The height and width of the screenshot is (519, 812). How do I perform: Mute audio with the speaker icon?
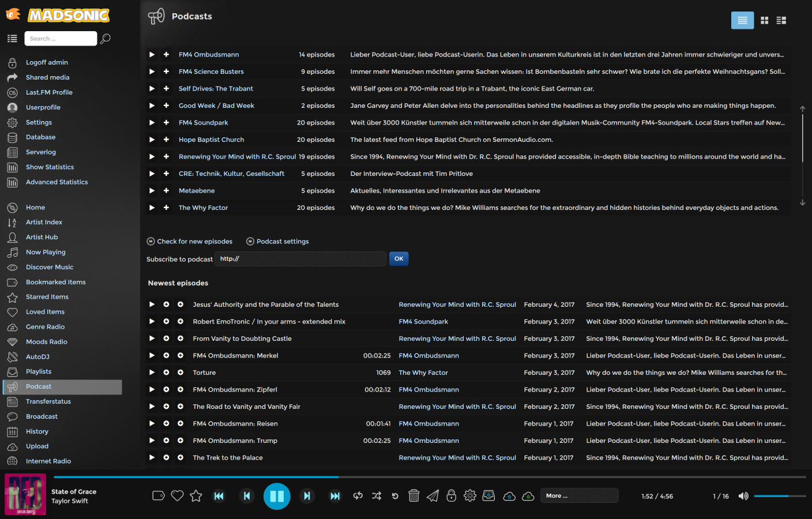click(x=743, y=496)
